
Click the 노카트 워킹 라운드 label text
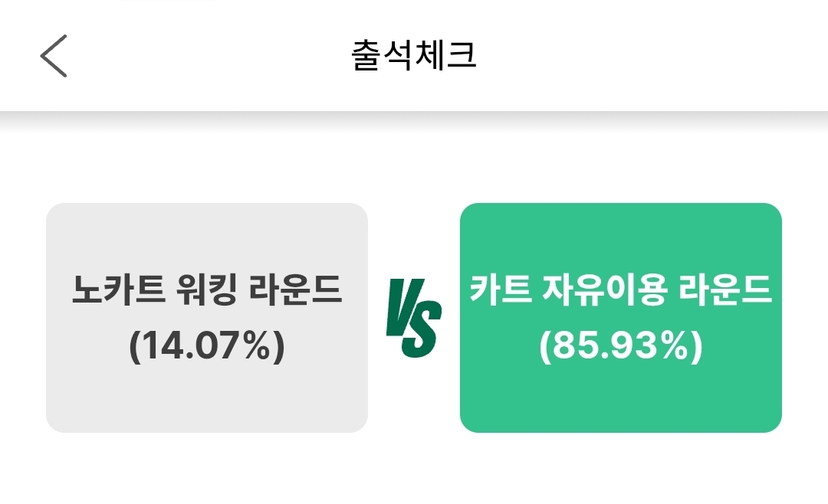(207, 291)
